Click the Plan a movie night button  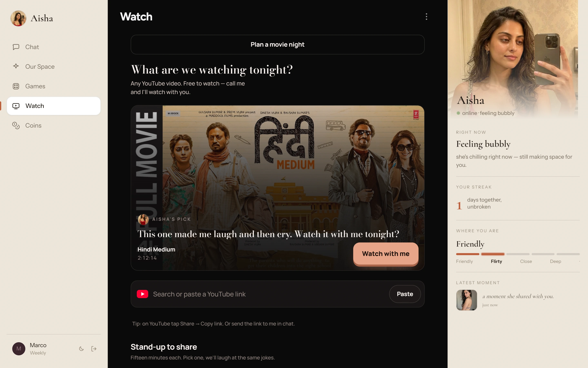point(277,45)
